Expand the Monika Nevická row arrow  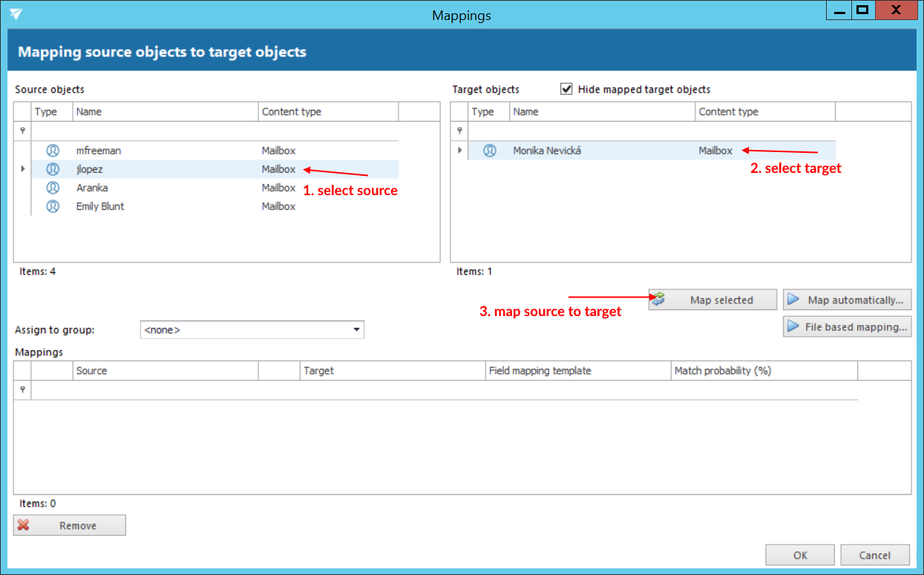click(459, 151)
